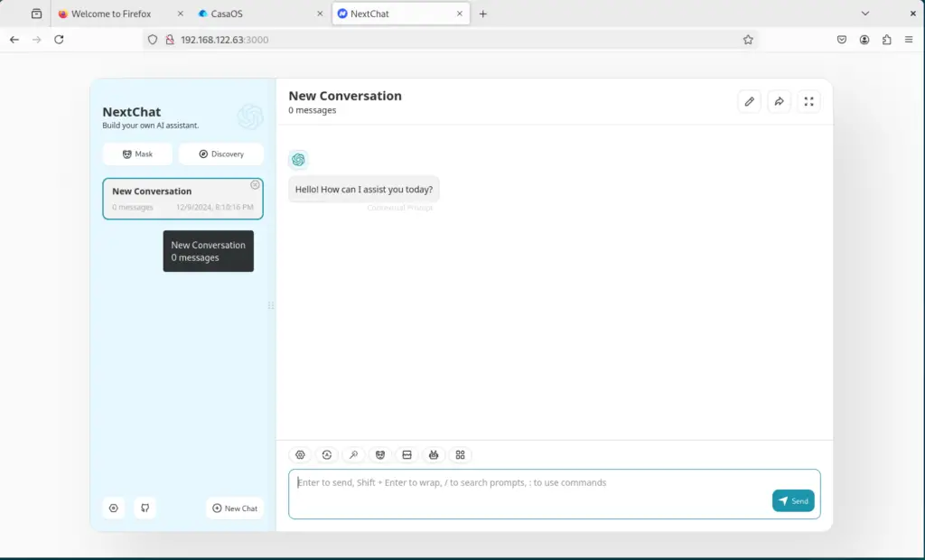Open masks icon in chat toolbar

point(380,455)
